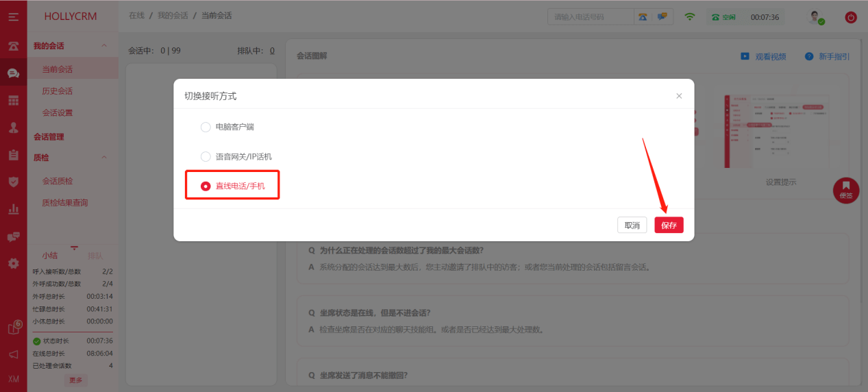Click the 状态时长 green check row
Screen dimensions: 868x392
[73, 341]
